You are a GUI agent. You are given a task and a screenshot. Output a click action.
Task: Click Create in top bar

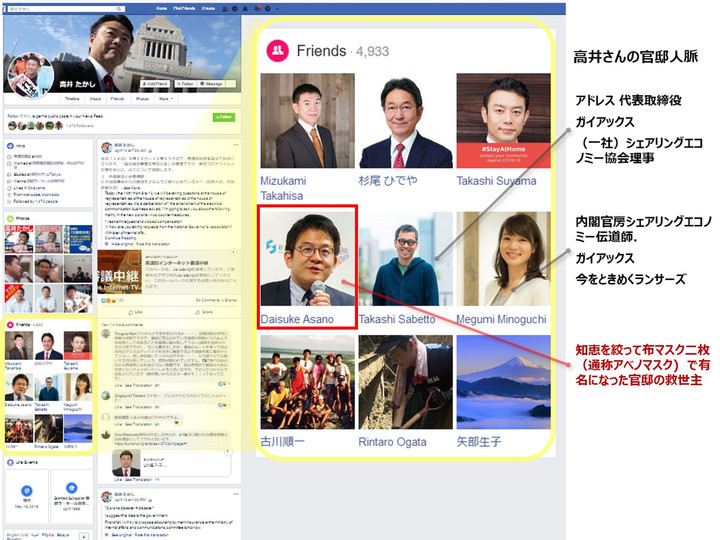pos(208,8)
